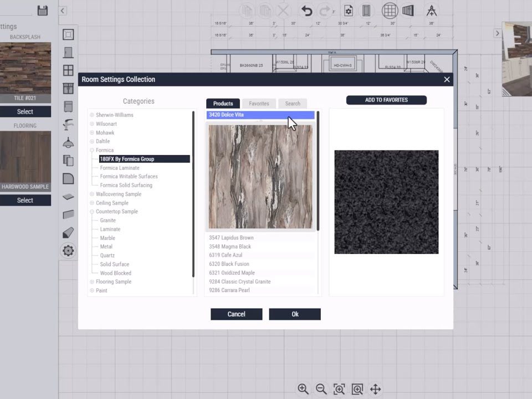
Task: Expand the Sherwin-Williams category
Action: 92,115
